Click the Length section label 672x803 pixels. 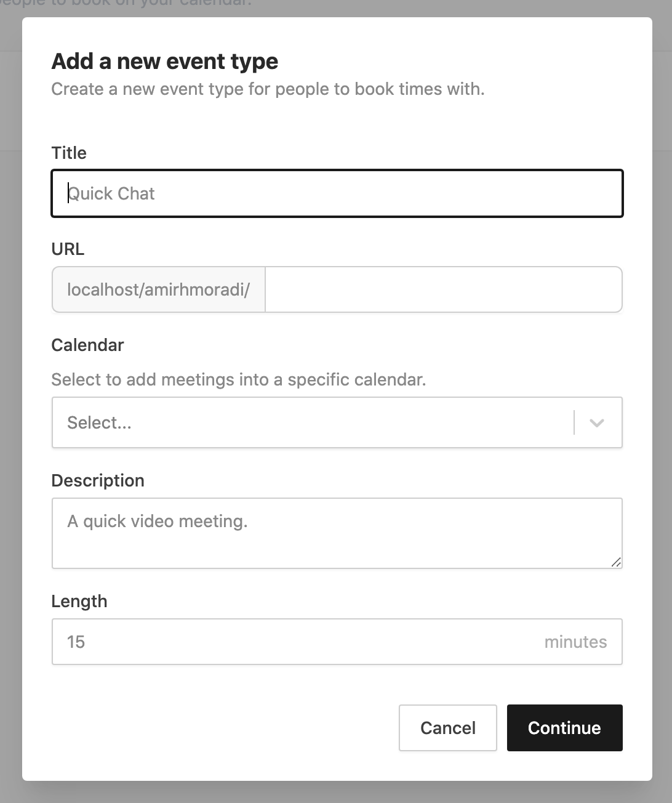click(79, 601)
